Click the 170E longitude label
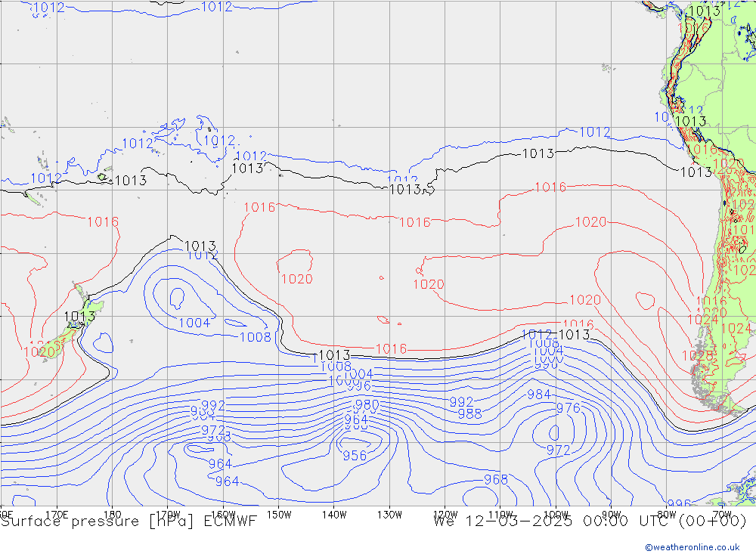Screen dimensions: 756x554 pos(57,515)
